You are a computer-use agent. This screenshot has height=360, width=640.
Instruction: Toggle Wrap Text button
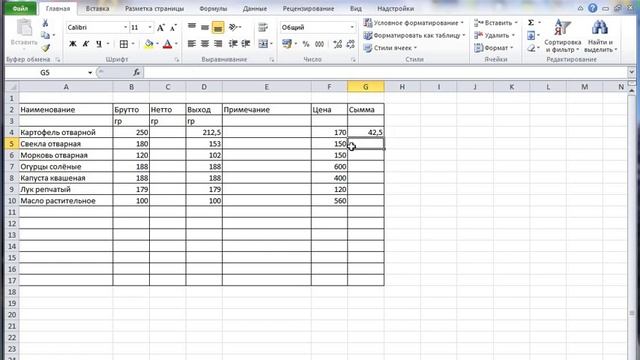[x=263, y=27]
